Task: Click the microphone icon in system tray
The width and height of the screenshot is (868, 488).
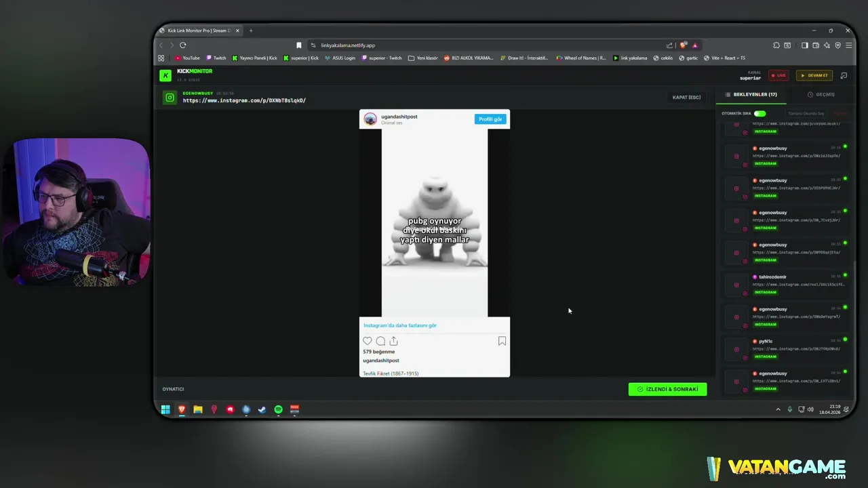Action: (x=789, y=409)
